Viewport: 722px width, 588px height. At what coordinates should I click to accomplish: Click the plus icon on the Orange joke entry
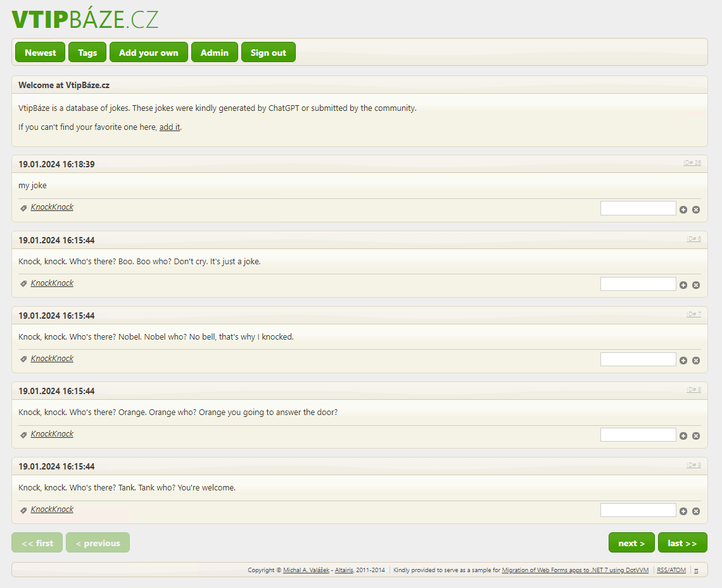click(683, 435)
